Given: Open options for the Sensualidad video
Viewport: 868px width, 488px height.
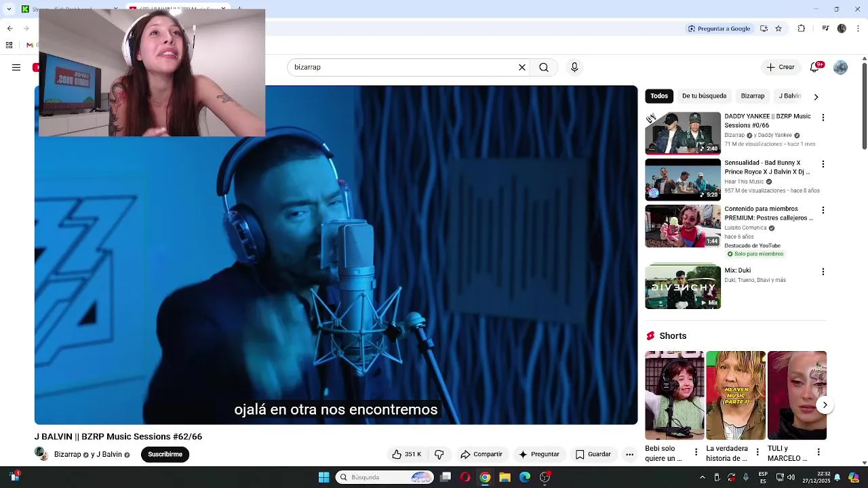Looking at the screenshot, I should 823,164.
